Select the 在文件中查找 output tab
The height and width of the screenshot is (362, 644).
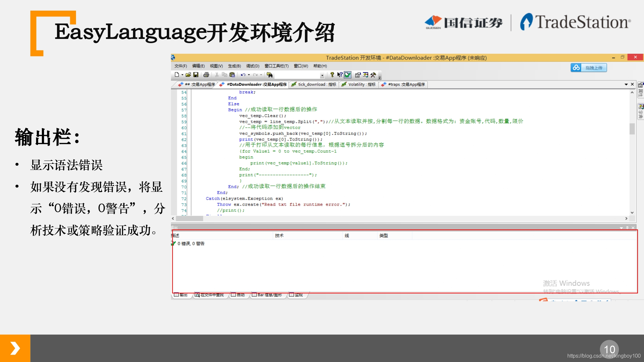click(209, 295)
